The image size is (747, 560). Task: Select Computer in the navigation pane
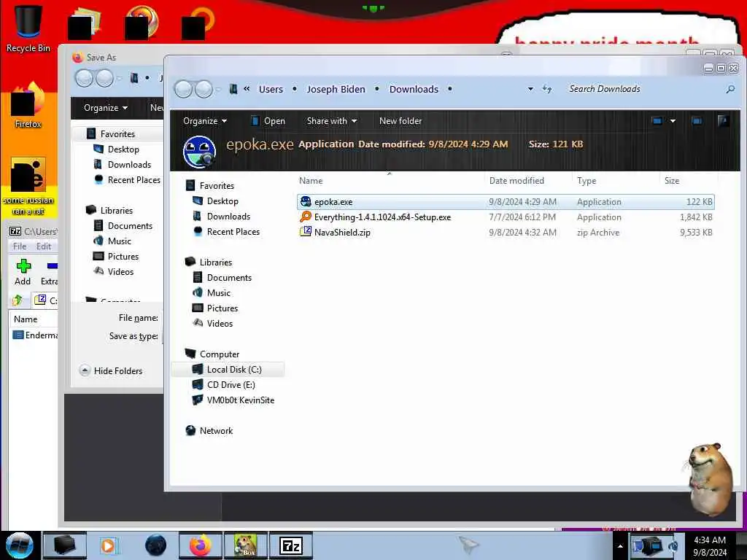tap(219, 354)
